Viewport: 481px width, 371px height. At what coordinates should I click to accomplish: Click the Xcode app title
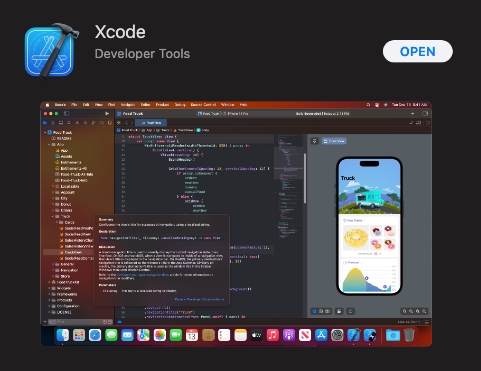click(x=120, y=32)
